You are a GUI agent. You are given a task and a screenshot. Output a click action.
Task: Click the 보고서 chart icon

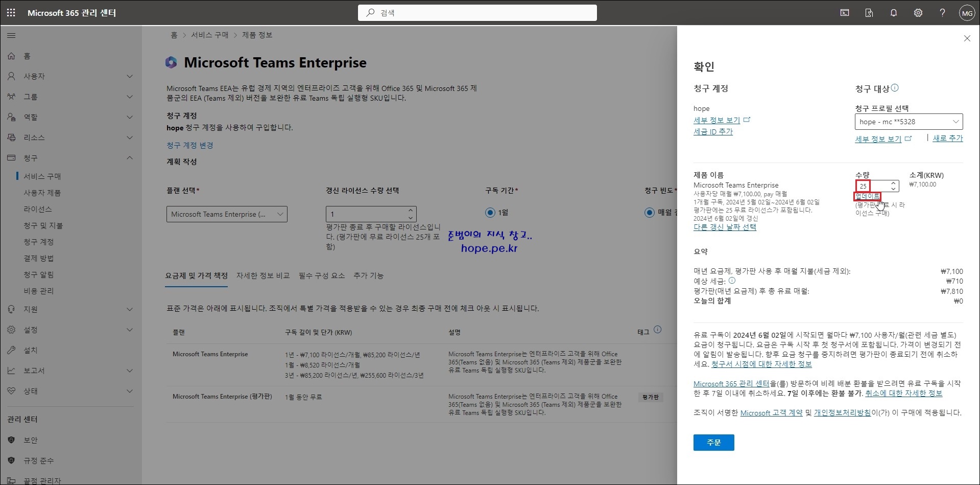click(11, 371)
